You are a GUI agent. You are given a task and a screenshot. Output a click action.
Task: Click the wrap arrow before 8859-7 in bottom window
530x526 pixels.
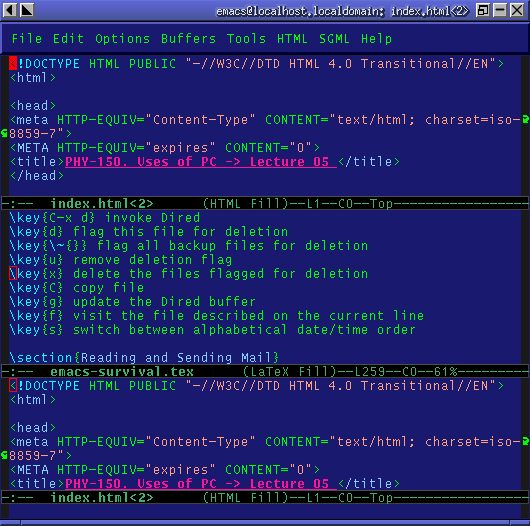[x=4, y=455]
